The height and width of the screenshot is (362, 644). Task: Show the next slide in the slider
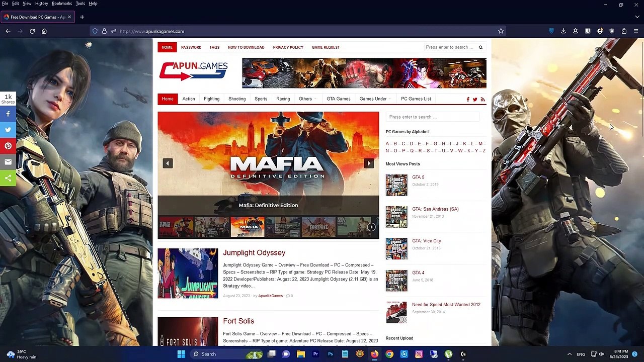click(x=369, y=163)
